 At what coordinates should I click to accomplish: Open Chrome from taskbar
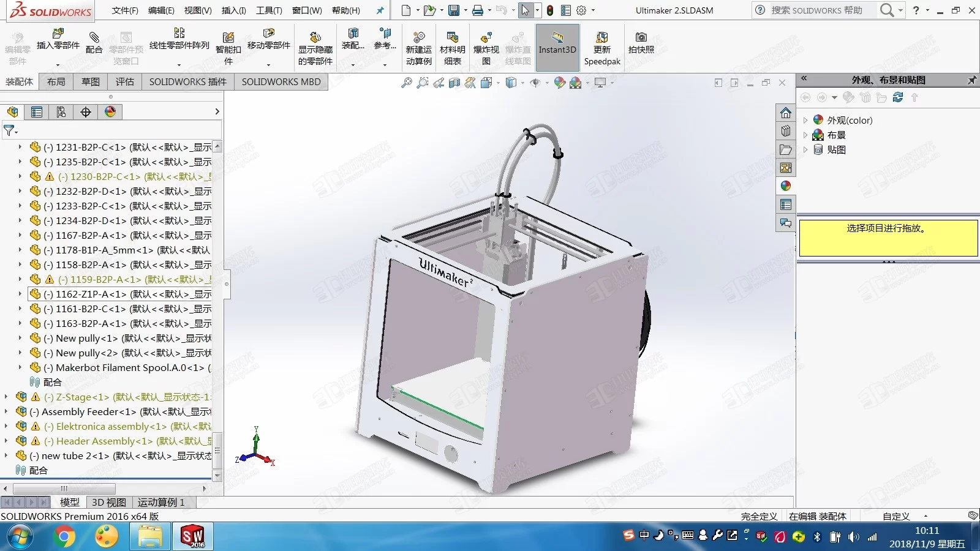point(64,537)
